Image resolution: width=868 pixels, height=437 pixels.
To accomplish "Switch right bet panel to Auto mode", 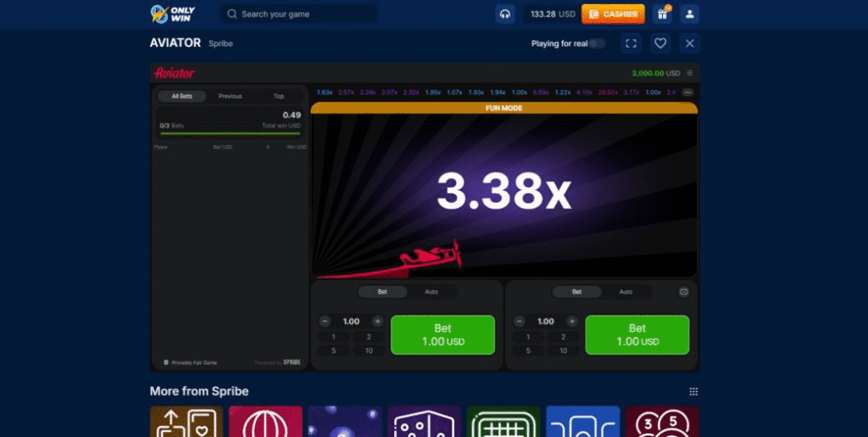I will 626,292.
